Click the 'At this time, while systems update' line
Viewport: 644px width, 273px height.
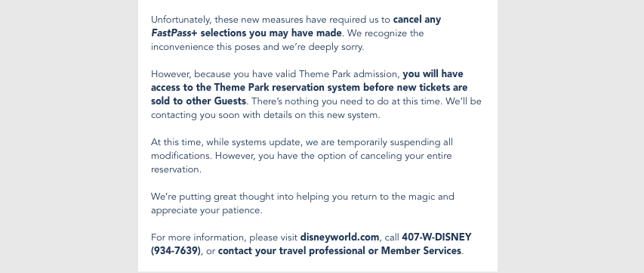coord(302,142)
